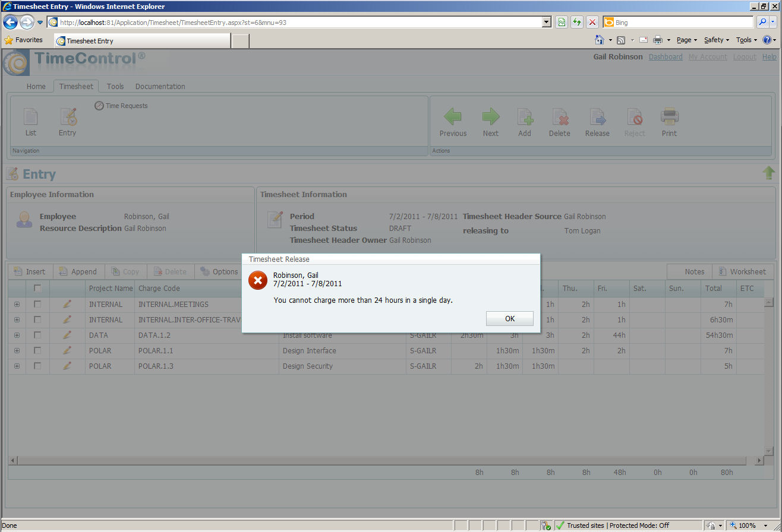Expand the POLAR.1.1 row

[17, 350]
